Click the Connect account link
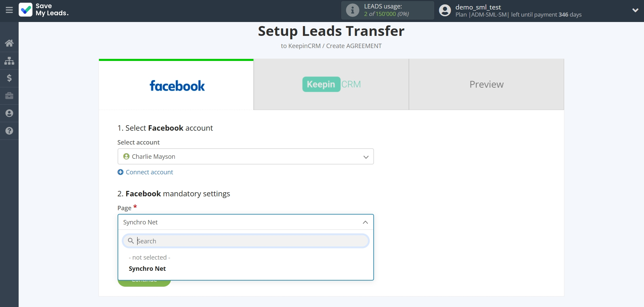This screenshot has height=307, width=644. [149, 172]
